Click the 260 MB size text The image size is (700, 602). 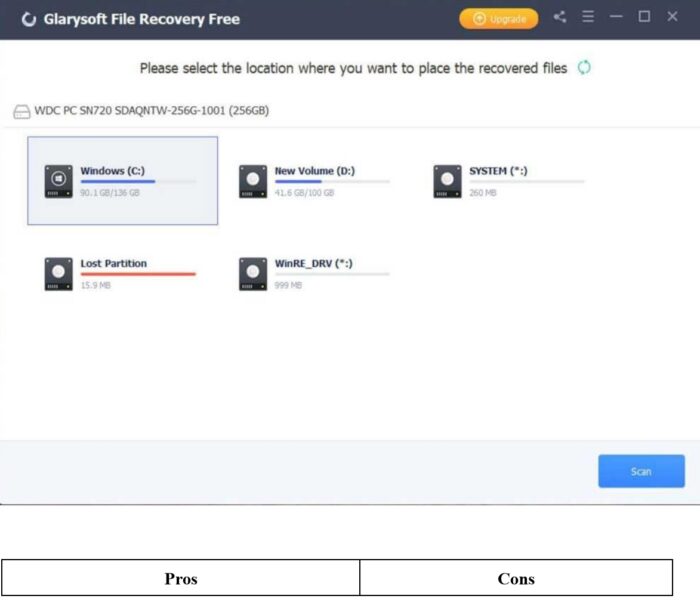point(483,193)
